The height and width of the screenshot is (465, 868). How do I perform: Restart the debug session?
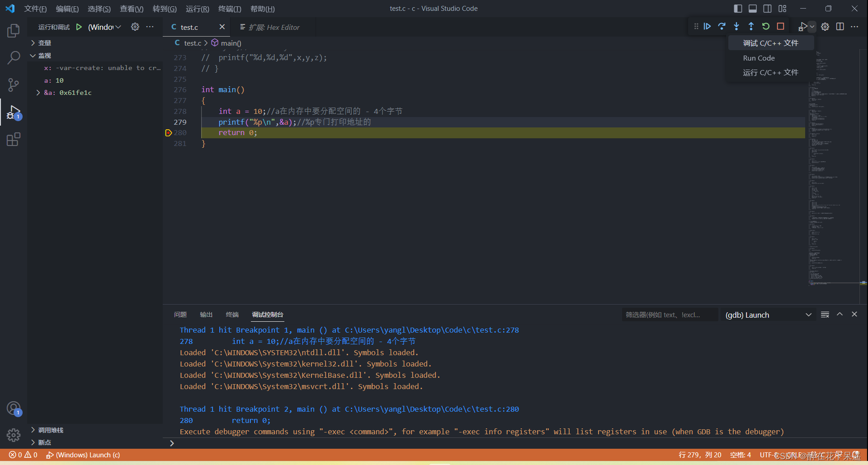766,27
